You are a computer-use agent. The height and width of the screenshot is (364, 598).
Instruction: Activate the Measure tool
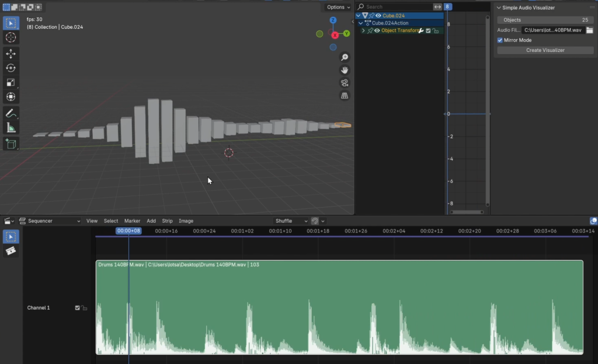tap(11, 128)
